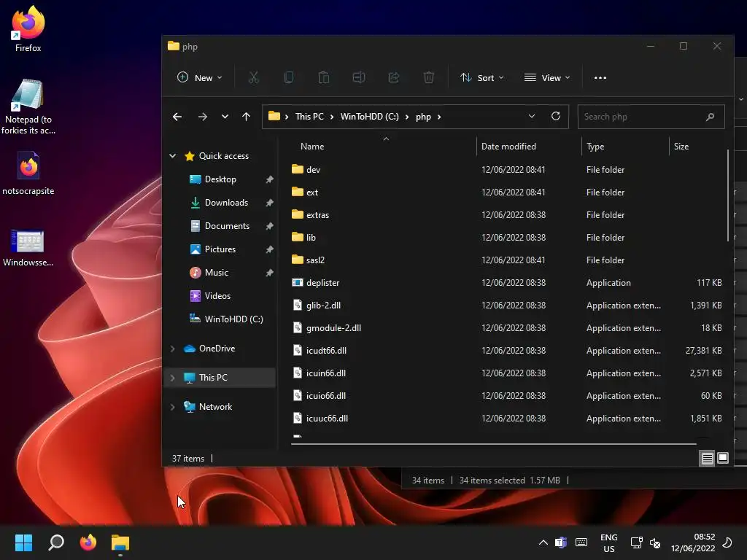Refresh the php folder view
The image size is (747, 560).
point(555,116)
